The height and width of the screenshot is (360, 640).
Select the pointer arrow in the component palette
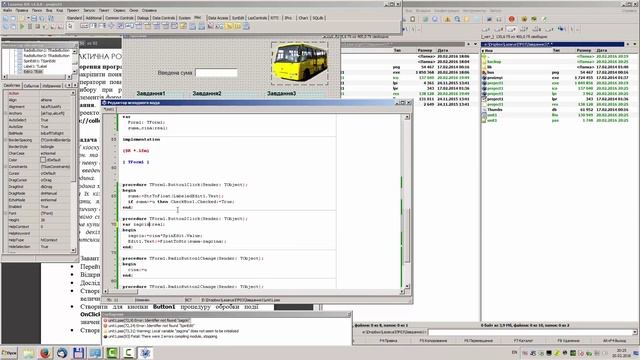point(70,27)
